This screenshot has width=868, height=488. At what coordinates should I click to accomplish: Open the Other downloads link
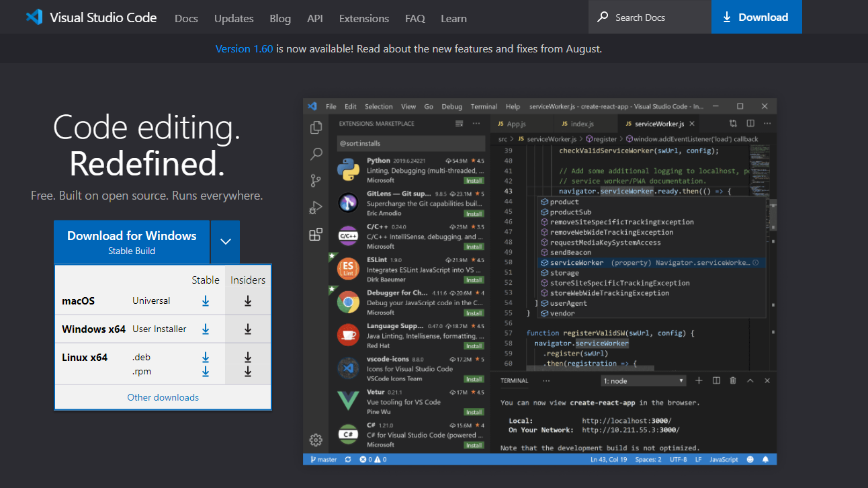click(x=163, y=397)
